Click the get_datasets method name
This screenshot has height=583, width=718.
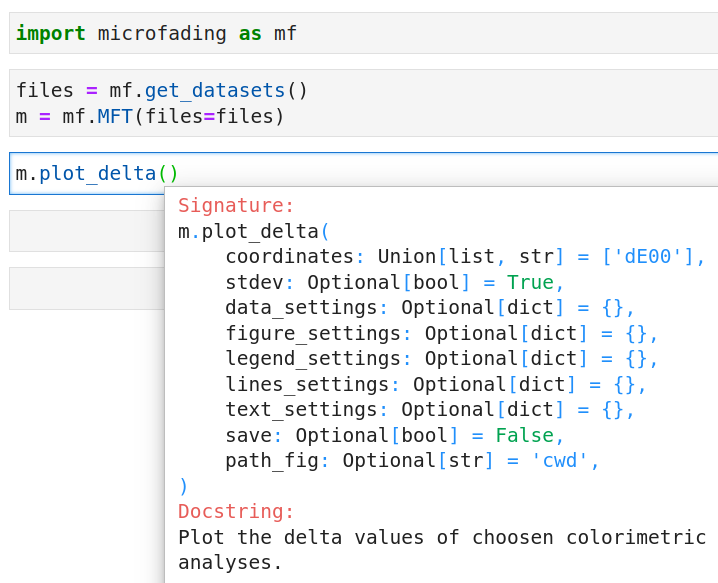coord(215,91)
